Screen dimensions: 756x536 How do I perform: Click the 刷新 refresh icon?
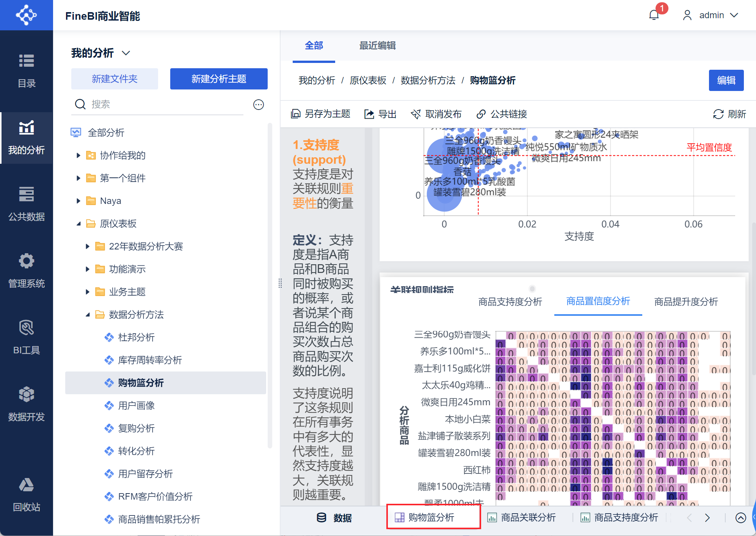point(718,114)
